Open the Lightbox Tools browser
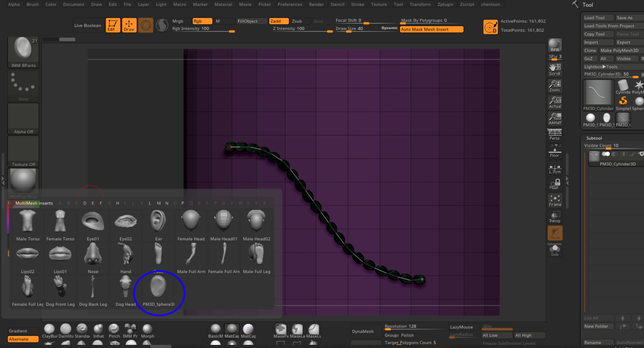 600,67
